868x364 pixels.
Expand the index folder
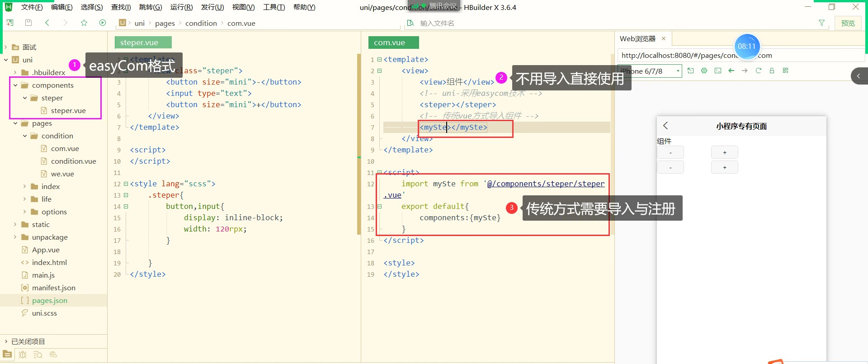pos(25,186)
